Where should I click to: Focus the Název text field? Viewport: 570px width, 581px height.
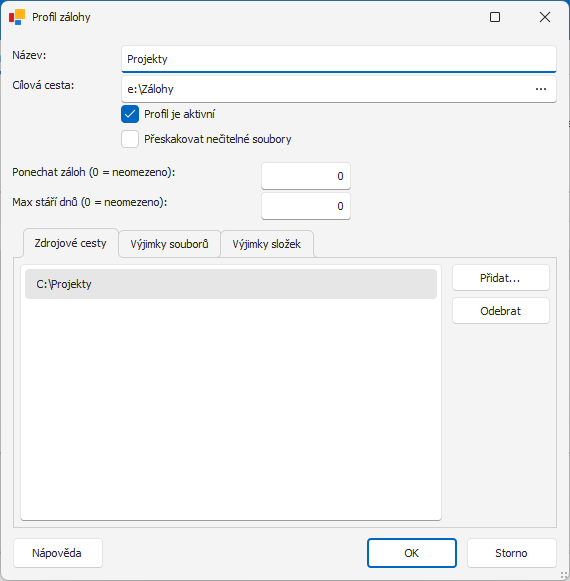tap(339, 59)
